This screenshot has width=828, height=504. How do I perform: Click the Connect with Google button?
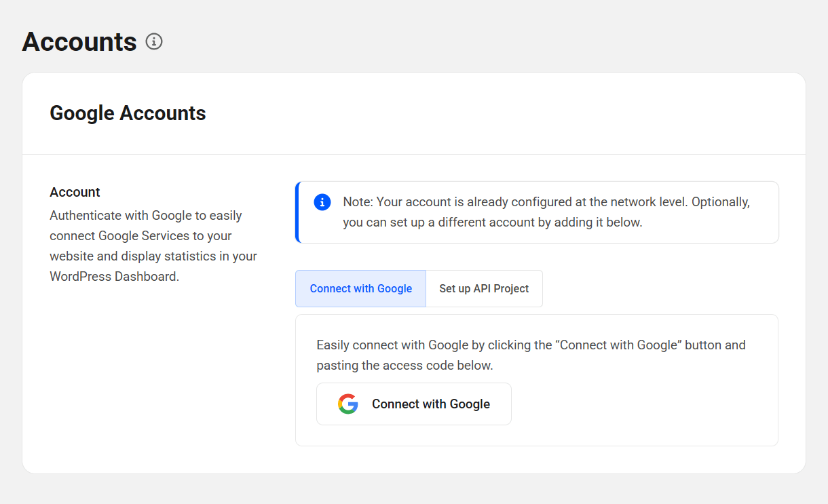(x=413, y=404)
